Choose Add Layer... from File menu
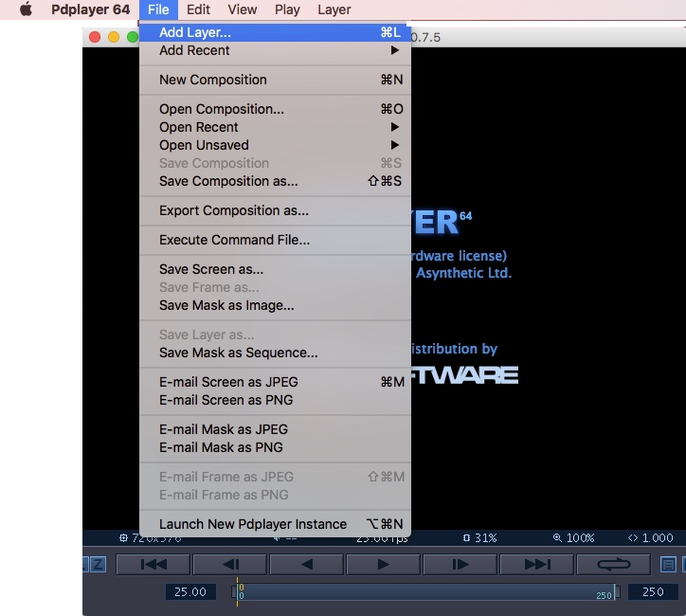The height and width of the screenshot is (616, 686). [275, 32]
